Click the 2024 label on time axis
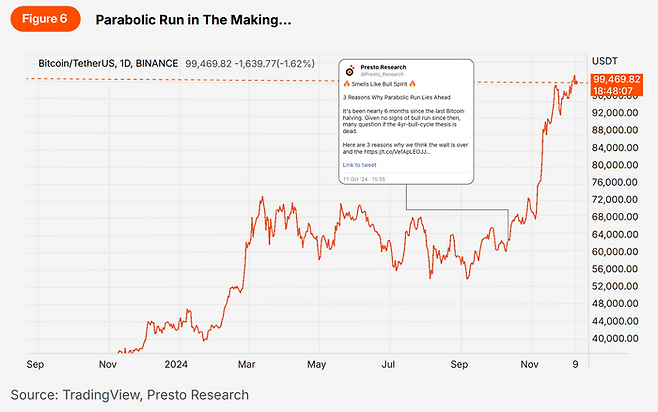 click(177, 366)
